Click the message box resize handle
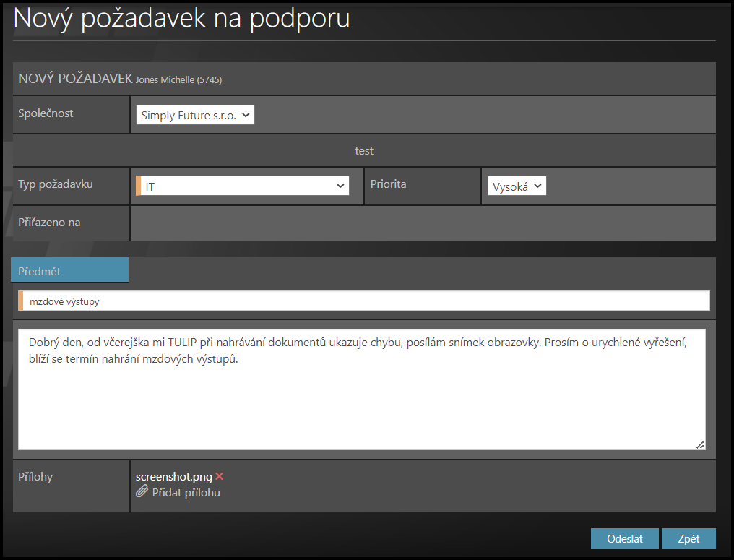The image size is (734, 560). (700, 445)
